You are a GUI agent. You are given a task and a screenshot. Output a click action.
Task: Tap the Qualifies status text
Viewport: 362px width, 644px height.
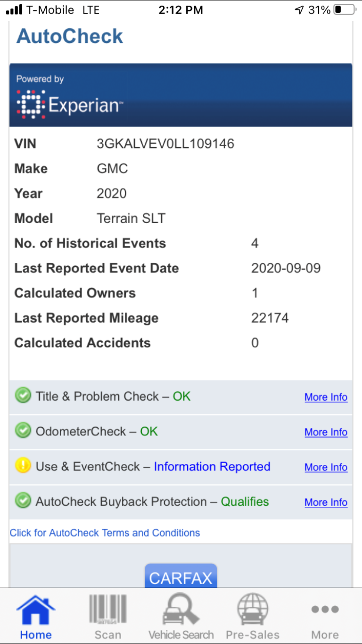[x=245, y=502]
